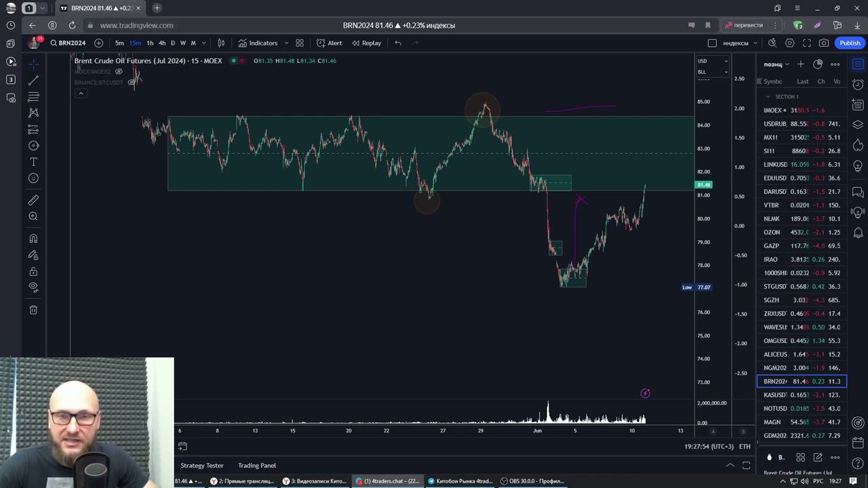This screenshot has width=868, height=488.
Task: Expand the timeframe interval dropdown
Action: click(203, 43)
